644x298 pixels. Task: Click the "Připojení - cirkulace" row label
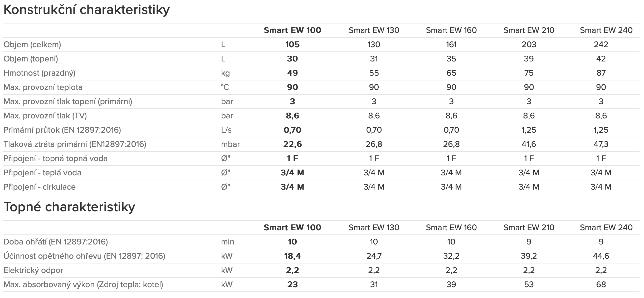(40, 187)
